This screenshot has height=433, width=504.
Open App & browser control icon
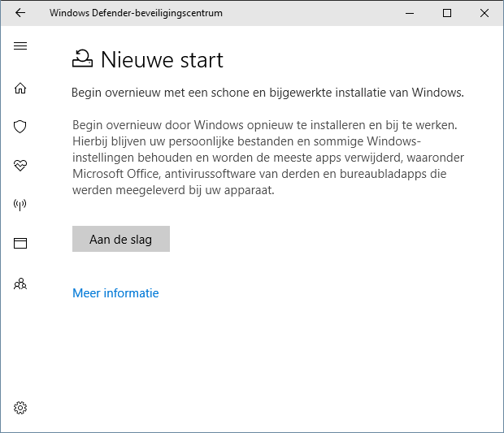click(20, 243)
